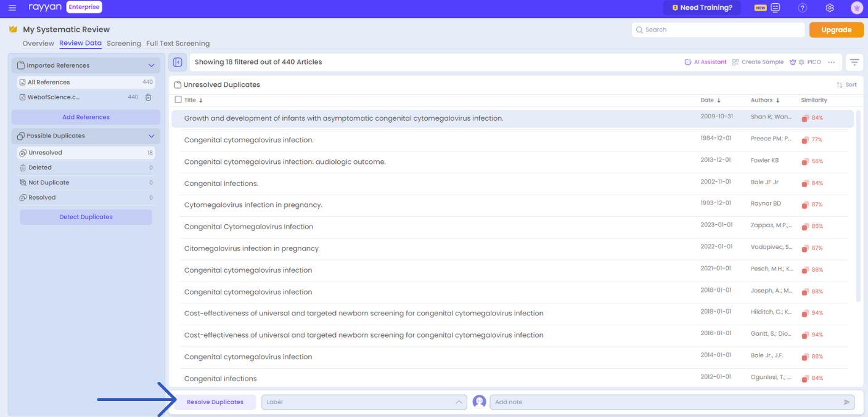Toggle the select-all checkbox beside Title
The image size is (868, 417).
pos(178,100)
